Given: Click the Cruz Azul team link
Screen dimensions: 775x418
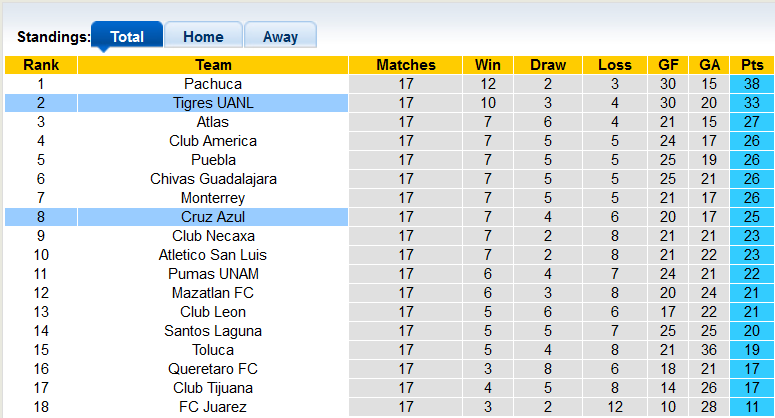Looking at the screenshot, I should click(213, 217).
